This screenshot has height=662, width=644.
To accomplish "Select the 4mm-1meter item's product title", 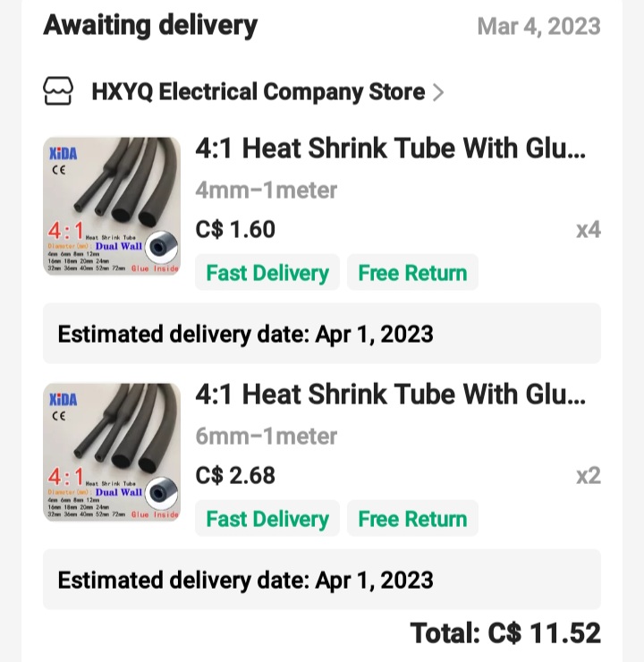I will 391,149.
